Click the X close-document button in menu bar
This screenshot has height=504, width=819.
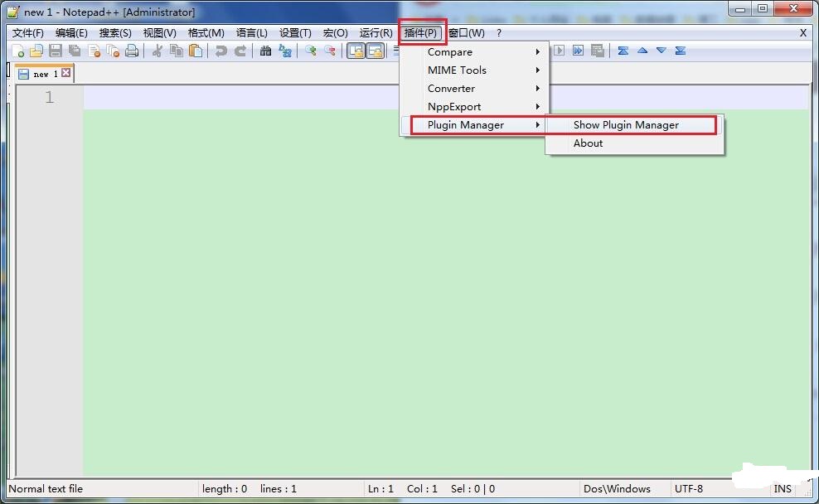coord(802,33)
